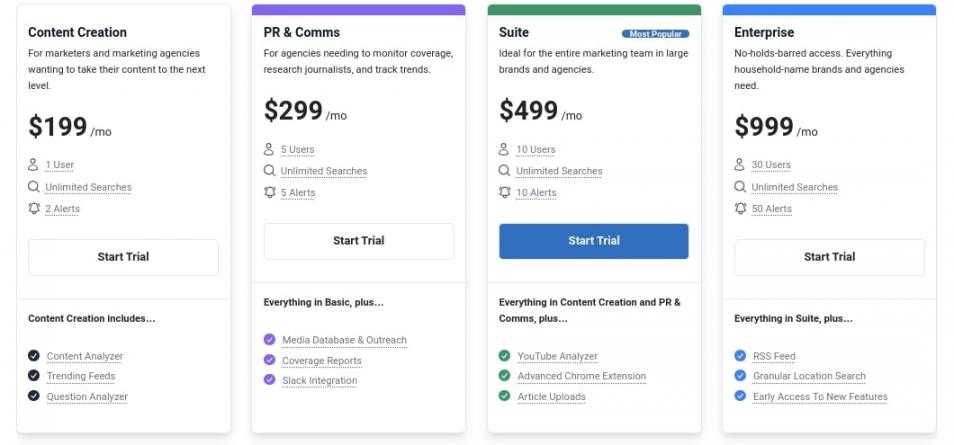
Task: Click the search icon beside PR & Comms searches
Action: 269,171
